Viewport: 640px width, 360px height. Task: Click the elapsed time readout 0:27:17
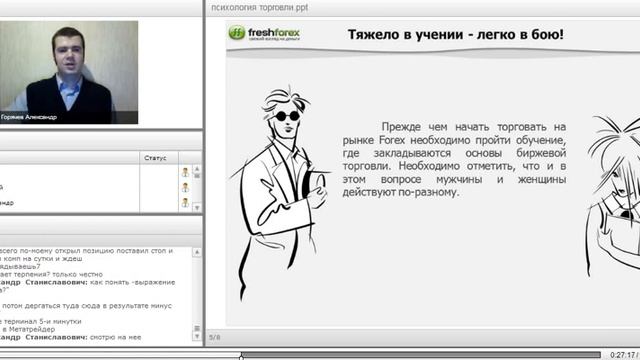[623, 355]
